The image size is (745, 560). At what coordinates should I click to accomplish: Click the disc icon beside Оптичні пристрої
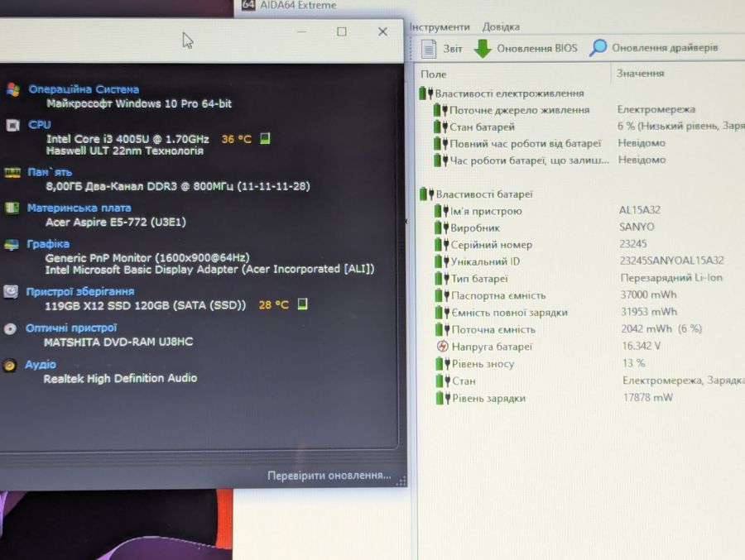coord(10,328)
